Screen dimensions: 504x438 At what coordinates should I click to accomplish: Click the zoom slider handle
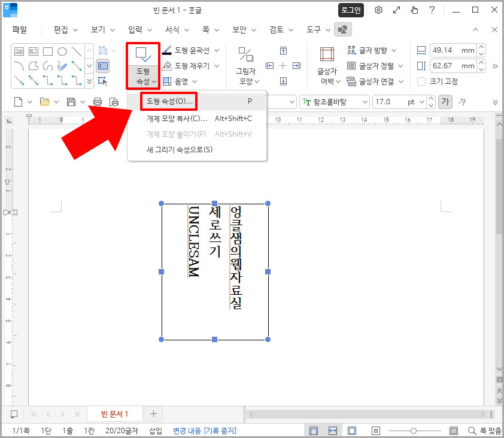(x=414, y=431)
